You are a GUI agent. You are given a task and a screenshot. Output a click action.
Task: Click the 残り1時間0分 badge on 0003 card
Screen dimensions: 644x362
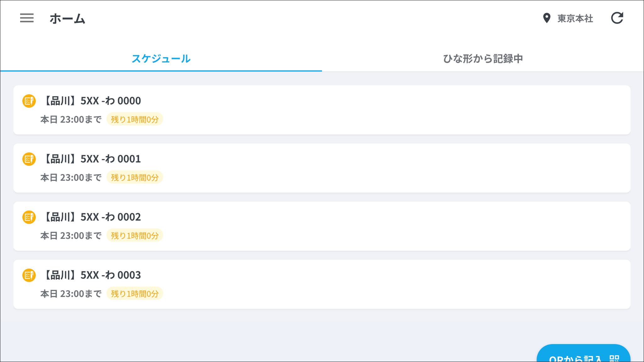135,294
